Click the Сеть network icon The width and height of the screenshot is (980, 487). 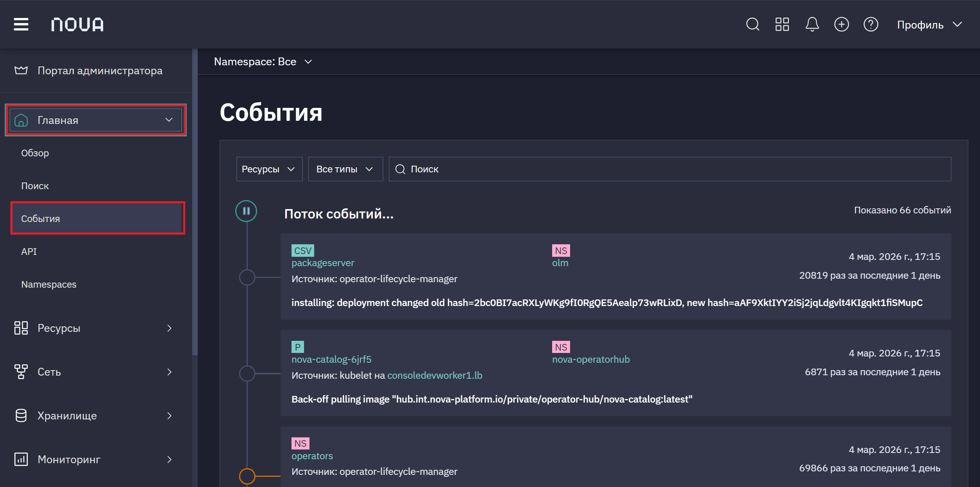21,372
